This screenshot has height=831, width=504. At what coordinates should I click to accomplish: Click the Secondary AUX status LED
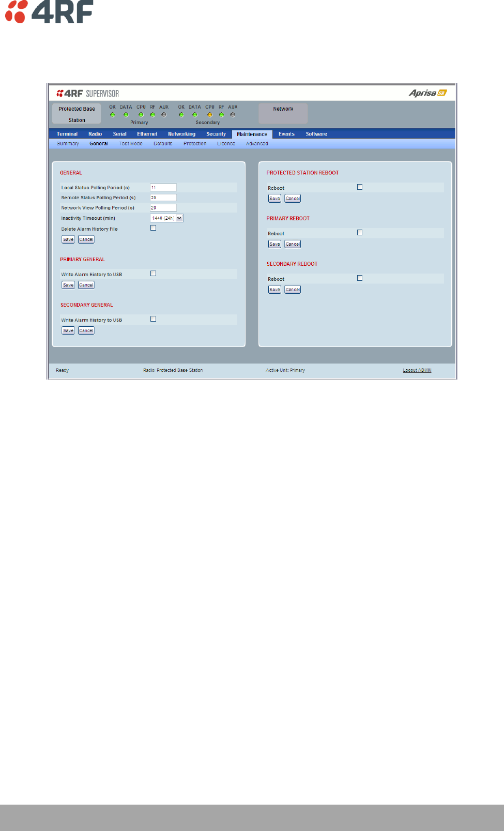pos(233,115)
